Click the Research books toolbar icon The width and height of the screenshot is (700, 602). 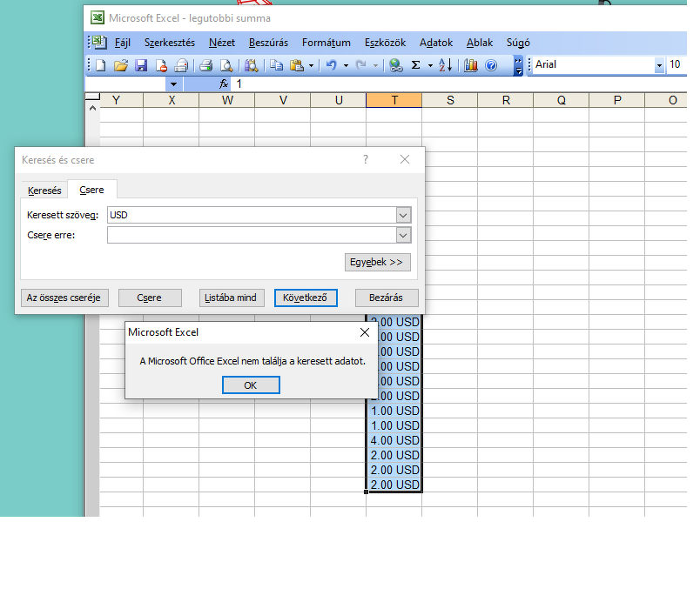[x=252, y=65]
